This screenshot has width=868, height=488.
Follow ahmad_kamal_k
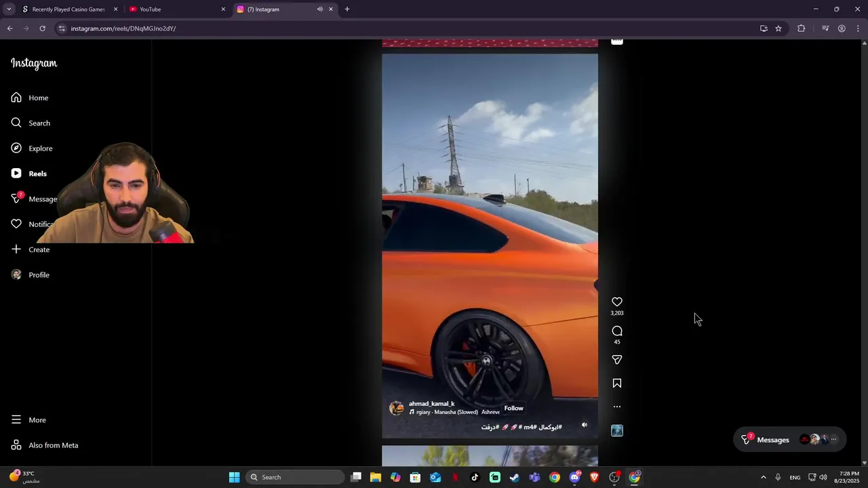pyautogui.click(x=513, y=408)
